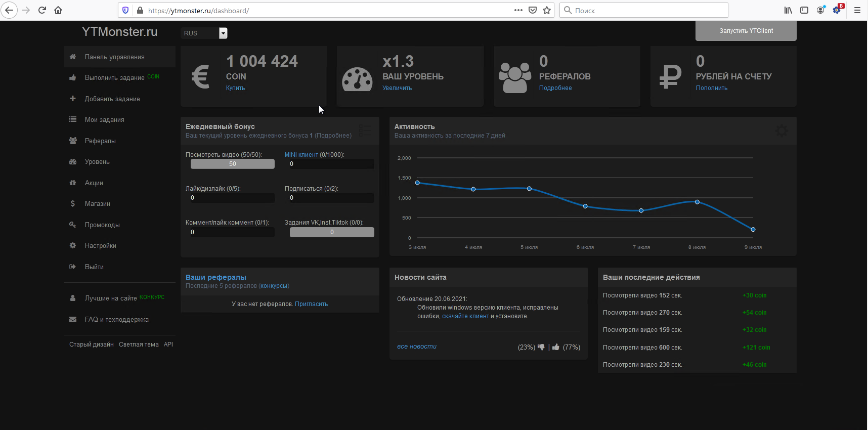Bookmark this page with the star icon
This screenshot has width=868, height=430.
(x=547, y=10)
